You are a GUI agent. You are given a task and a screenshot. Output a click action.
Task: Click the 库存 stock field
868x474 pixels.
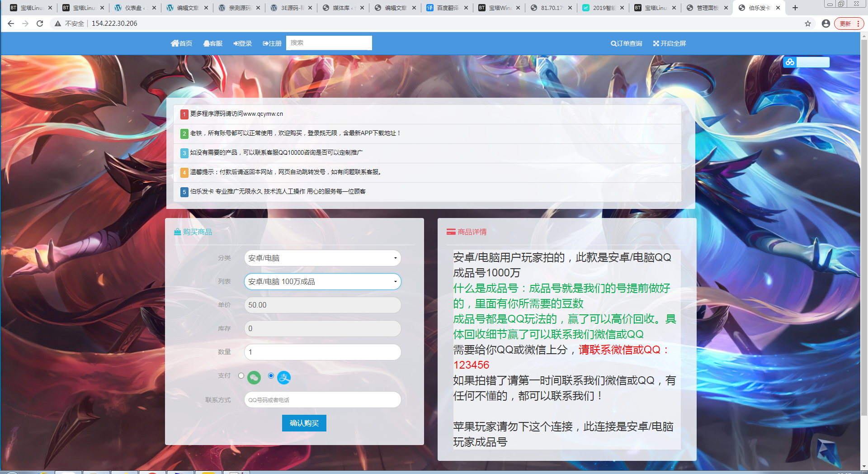click(323, 329)
